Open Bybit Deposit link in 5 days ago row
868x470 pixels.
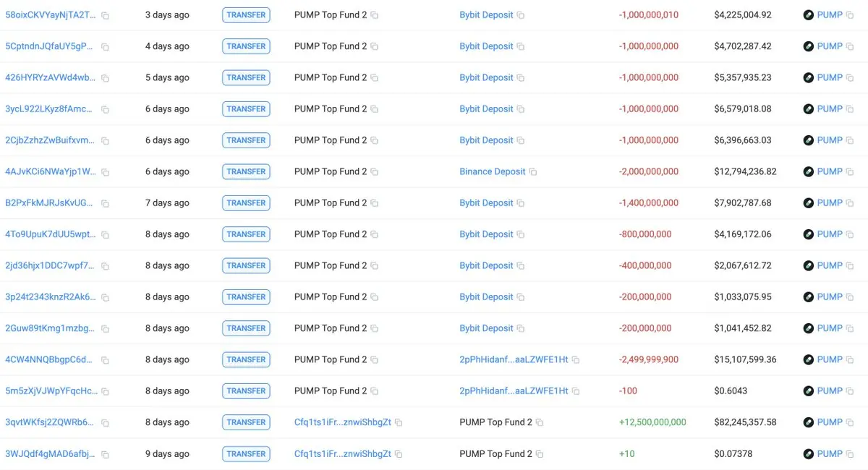(x=486, y=77)
